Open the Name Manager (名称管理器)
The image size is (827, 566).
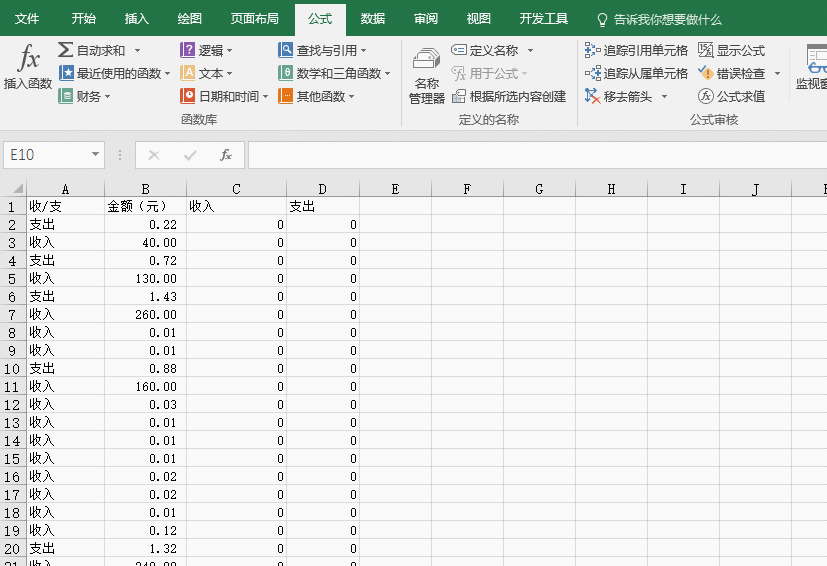[x=427, y=75]
